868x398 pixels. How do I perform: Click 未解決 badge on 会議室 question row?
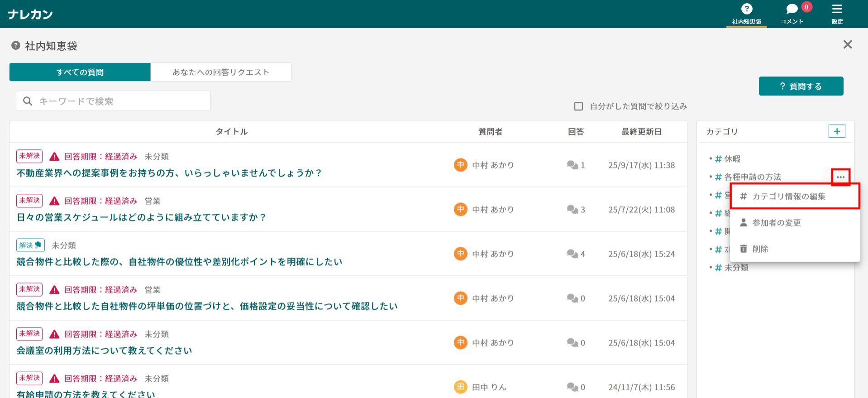29,334
